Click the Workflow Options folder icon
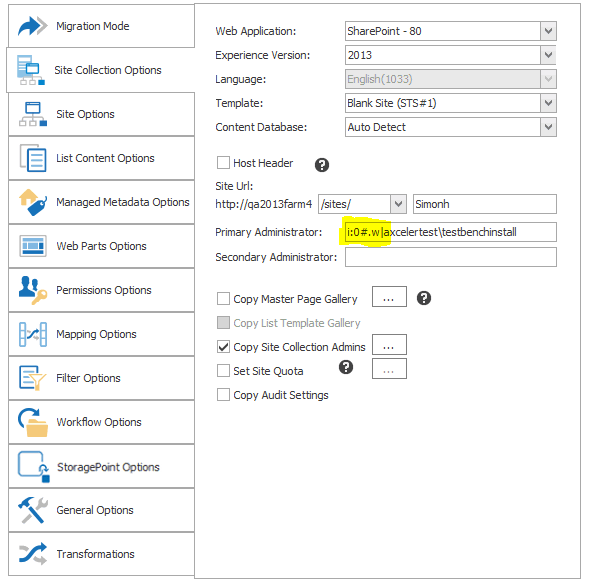 coord(33,422)
